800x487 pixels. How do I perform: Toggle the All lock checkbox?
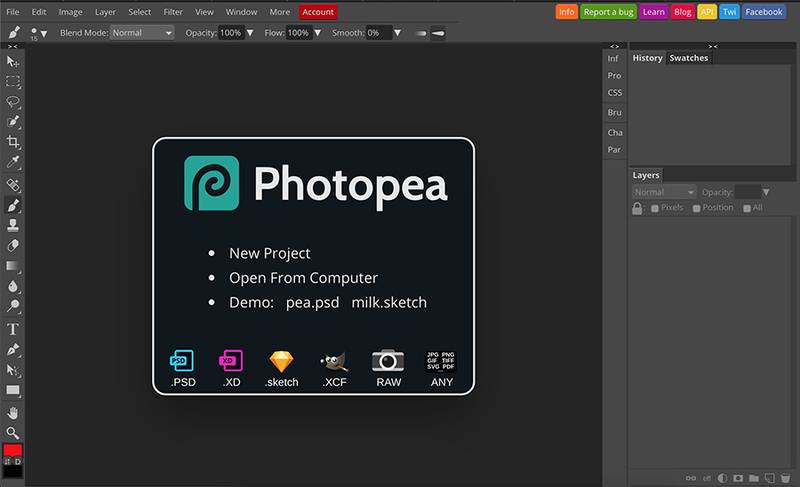(747, 208)
